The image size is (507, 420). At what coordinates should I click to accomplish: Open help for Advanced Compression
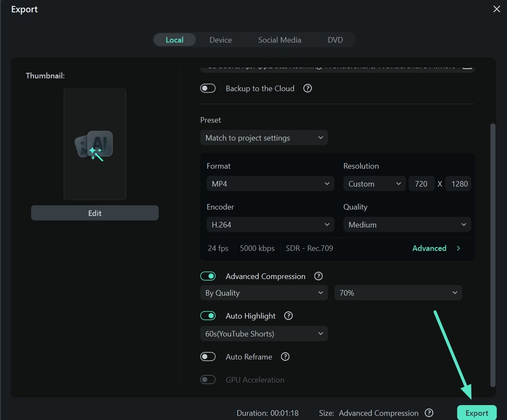tap(319, 276)
